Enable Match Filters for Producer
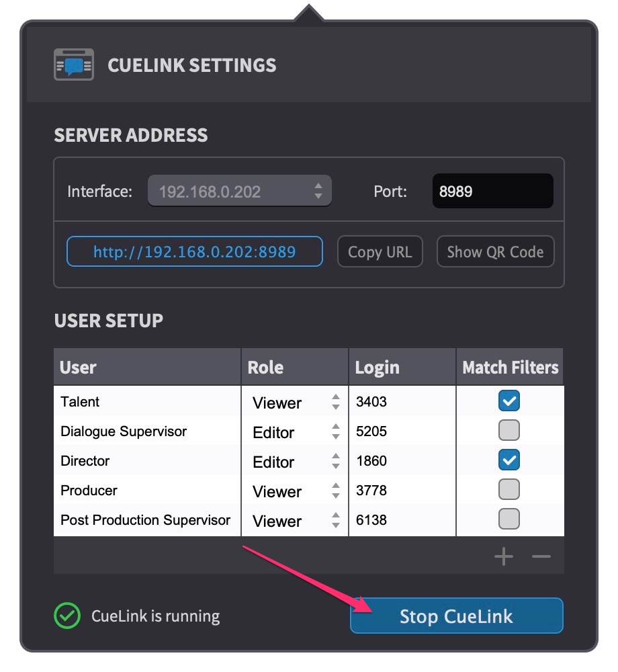The height and width of the screenshot is (672, 618). click(509, 489)
